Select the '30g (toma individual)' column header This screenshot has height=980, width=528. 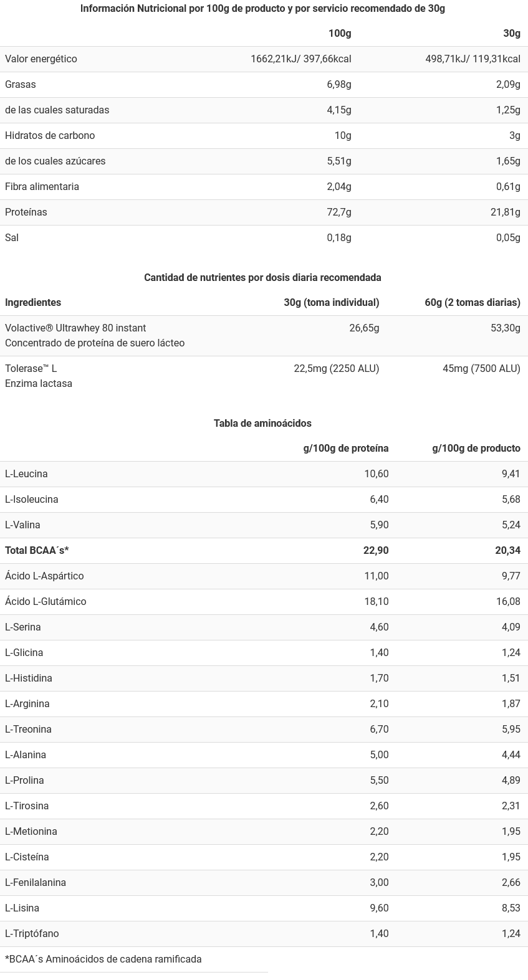[331, 303]
